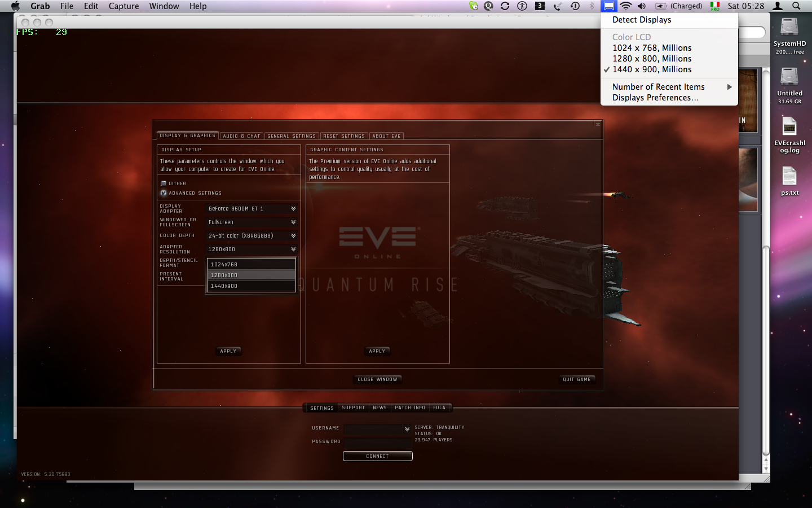The image size is (812, 508).
Task: Open the user switching icon
Action: [778, 6]
